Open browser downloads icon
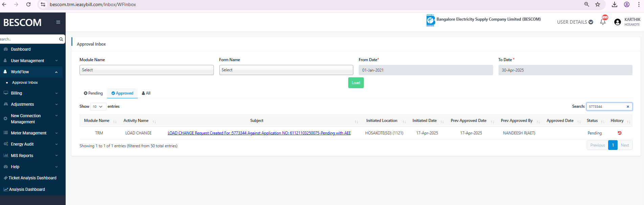This screenshot has height=205, width=644. [x=615, y=4]
